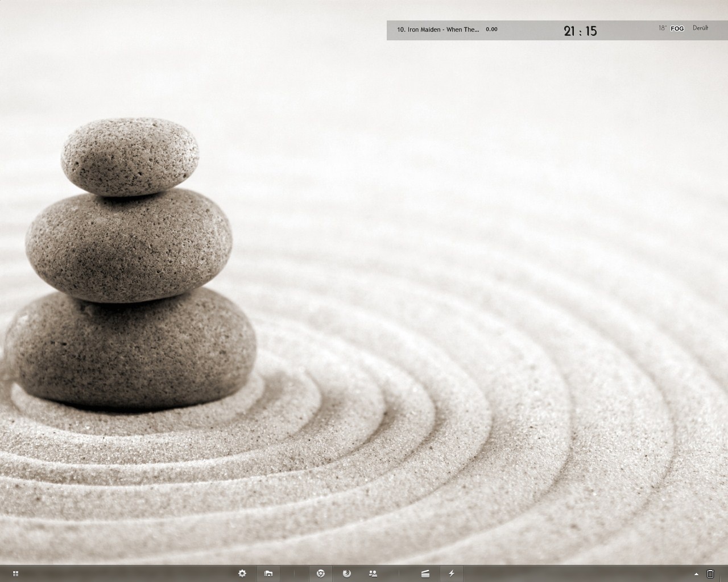Image resolution: width=728 pixels, height=582 pixels.
Task: Click the 21 : 15 clock
Action: 580,31
